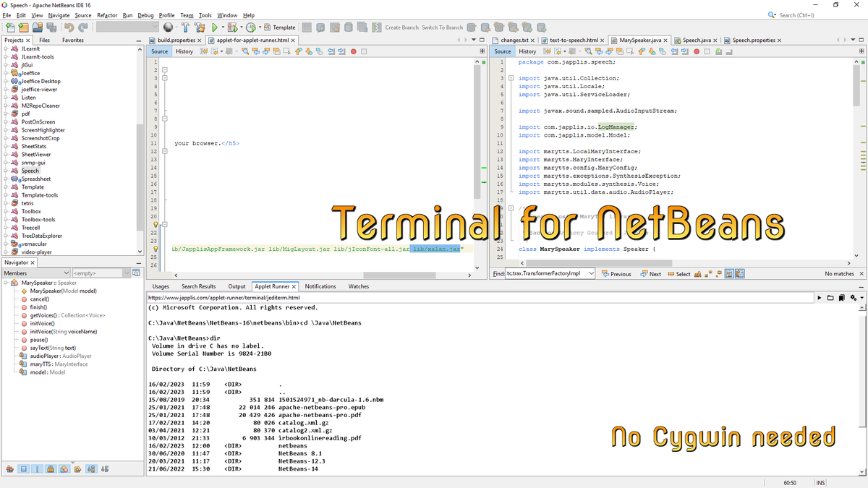Screen dimensions: 868x488
Task: Switch to the Files tab
Action: (44, 40)
